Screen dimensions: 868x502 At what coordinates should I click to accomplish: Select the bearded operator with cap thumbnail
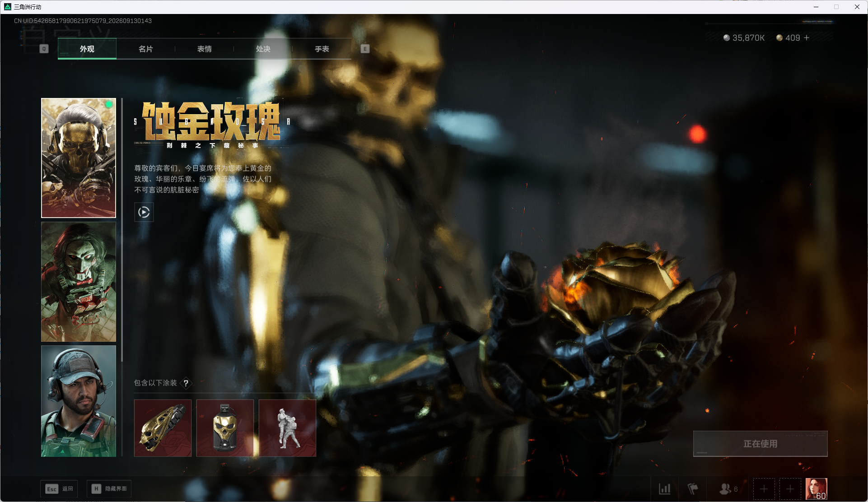79,401
